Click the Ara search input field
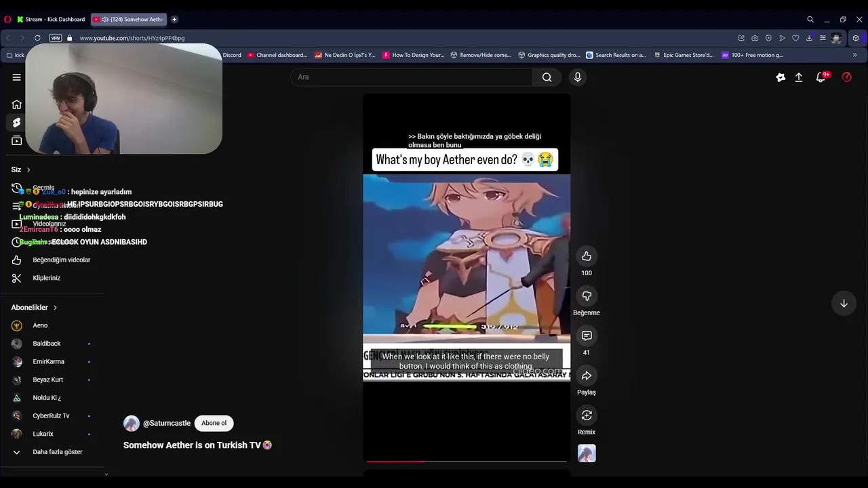Image resolution: width=868 pixels, height=488 pixels. click(412, 77)
